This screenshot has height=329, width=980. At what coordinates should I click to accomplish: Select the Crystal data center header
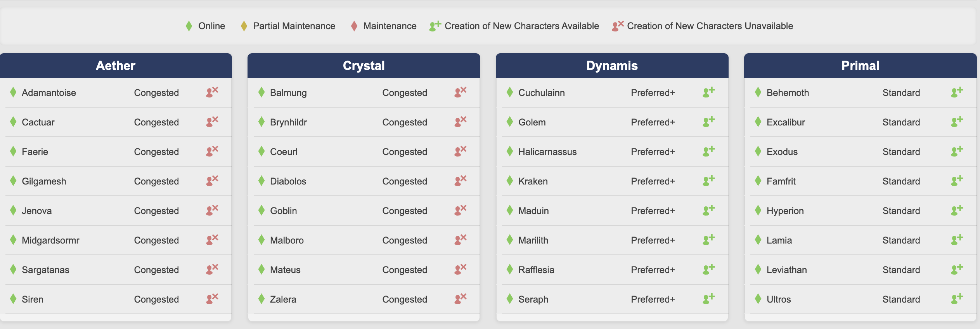(x=364, y=66)
